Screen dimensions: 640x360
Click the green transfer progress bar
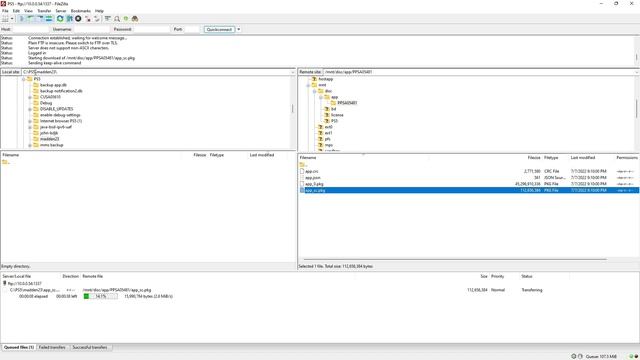coord(100,296)
